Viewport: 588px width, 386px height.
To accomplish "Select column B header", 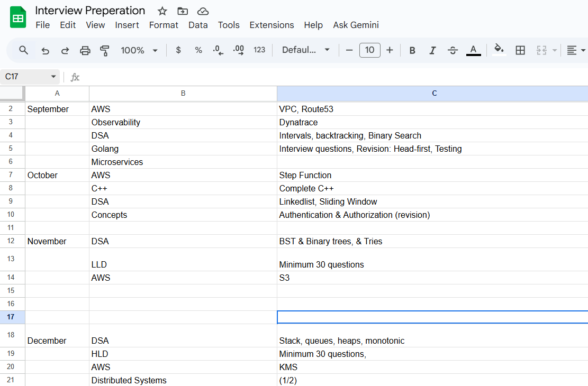I will (183, 93).
